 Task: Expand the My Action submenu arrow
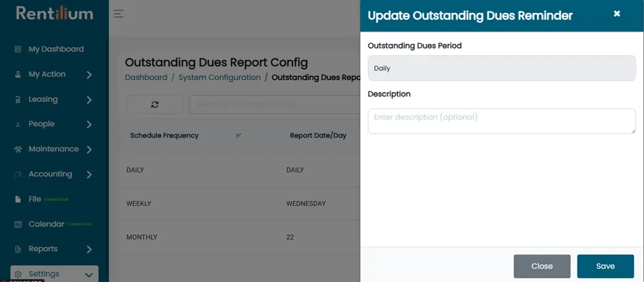coord(89,75)
